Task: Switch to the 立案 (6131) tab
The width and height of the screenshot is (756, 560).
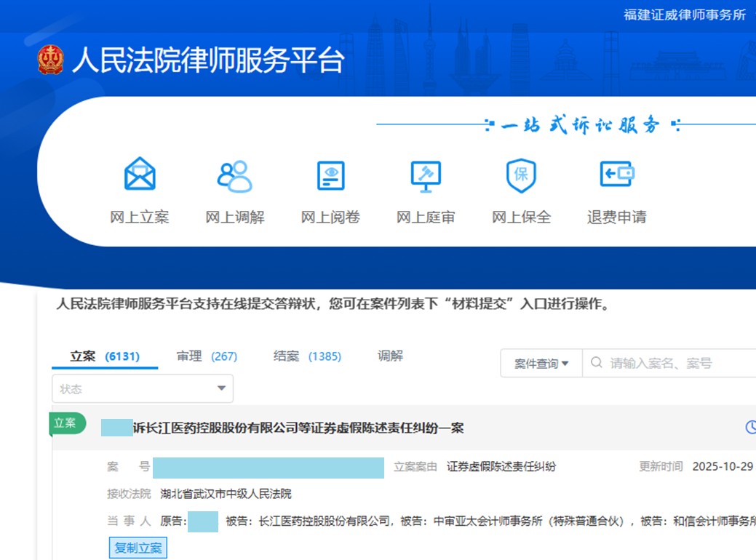Action: 105,356
